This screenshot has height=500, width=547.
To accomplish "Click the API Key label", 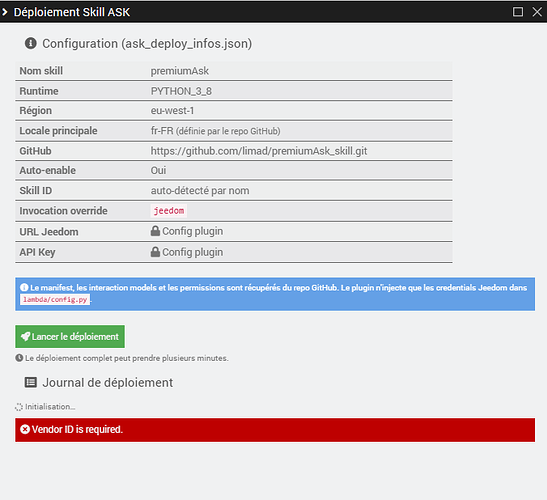I will 37,252.
